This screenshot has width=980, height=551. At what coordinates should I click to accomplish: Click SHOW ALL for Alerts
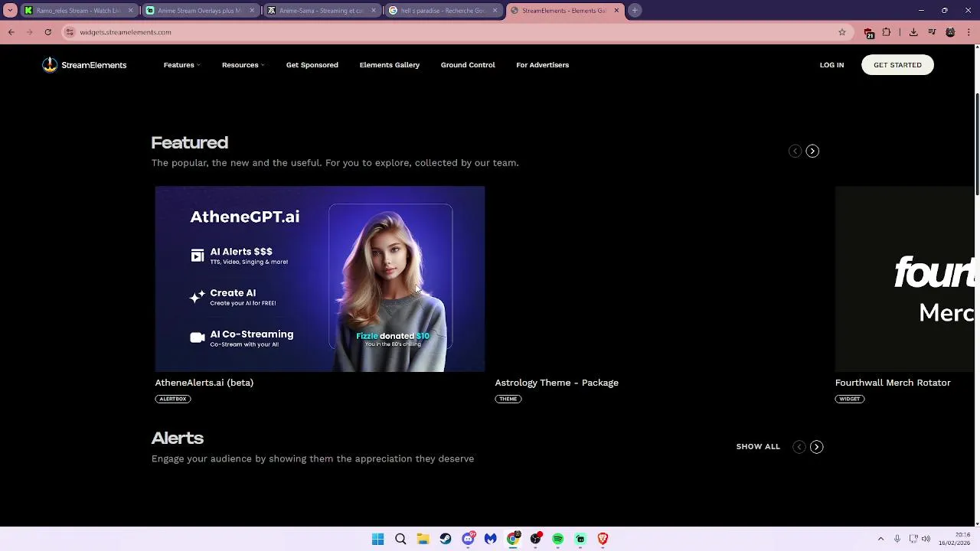pyautogui.click(x=758, y=447)
